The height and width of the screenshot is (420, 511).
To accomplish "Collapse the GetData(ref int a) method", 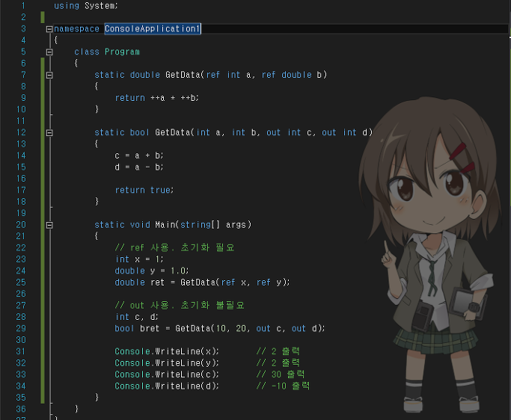I will pyautogui.click(x=49, y=75).
